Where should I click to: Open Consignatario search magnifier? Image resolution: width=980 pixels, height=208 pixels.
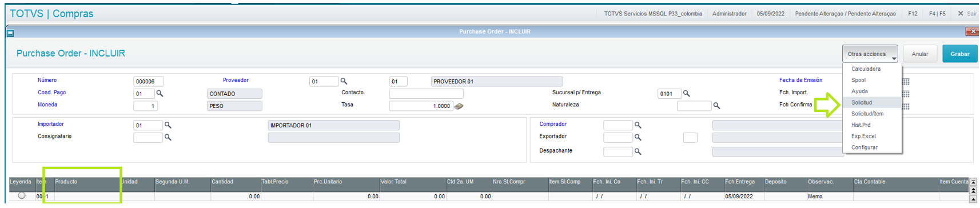(x=168, y=137)
